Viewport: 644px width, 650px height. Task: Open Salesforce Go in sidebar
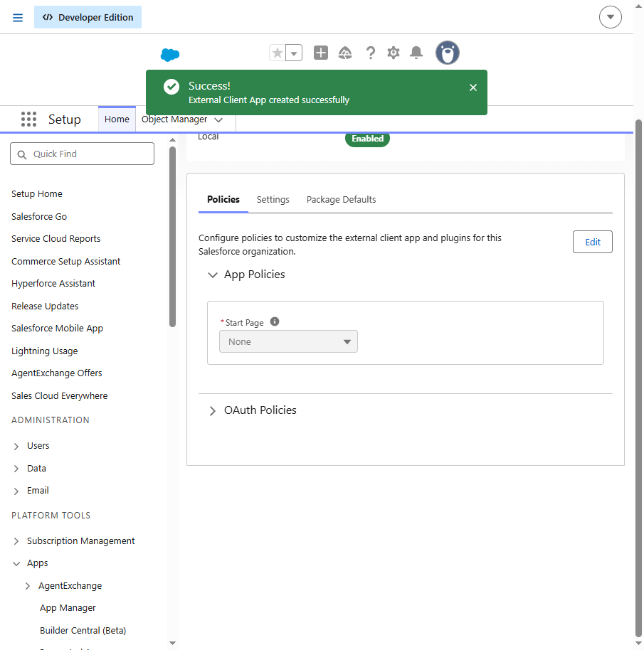[x=39, y=216]
